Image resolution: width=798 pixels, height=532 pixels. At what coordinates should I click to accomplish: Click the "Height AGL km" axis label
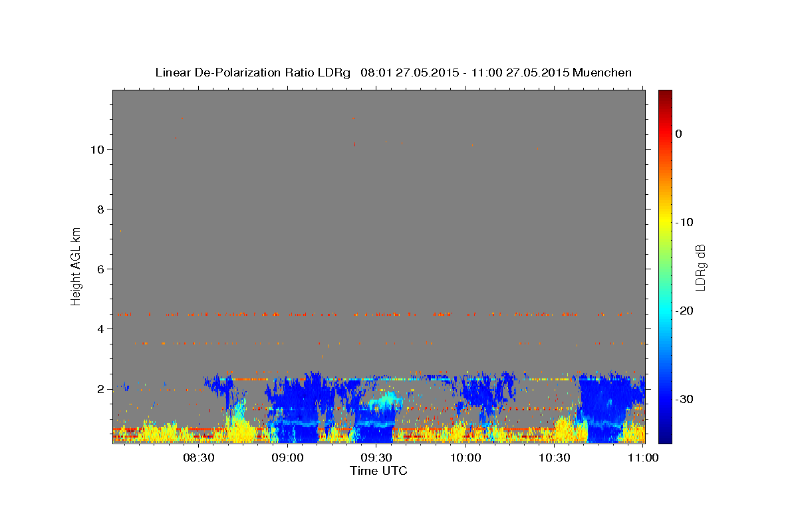76,265
